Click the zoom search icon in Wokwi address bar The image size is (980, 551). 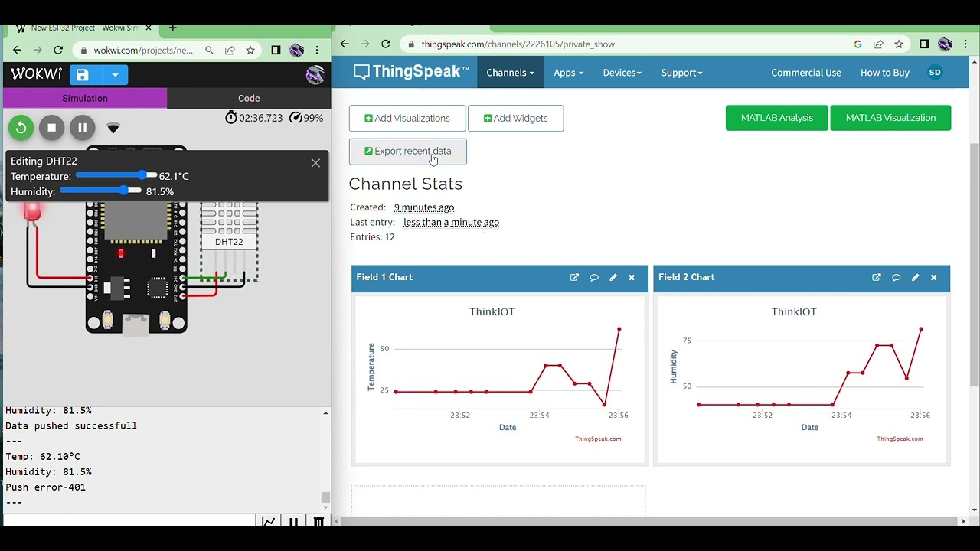coord(209,51)
